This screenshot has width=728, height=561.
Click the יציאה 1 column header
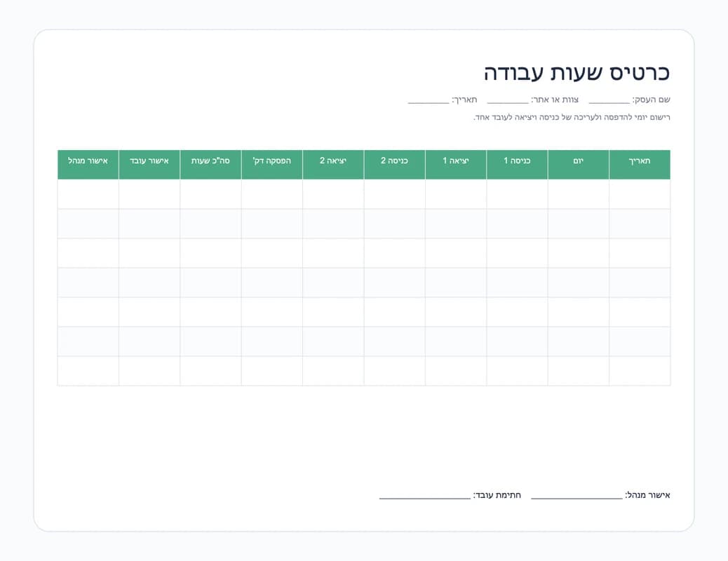click(x=456, y=164)
